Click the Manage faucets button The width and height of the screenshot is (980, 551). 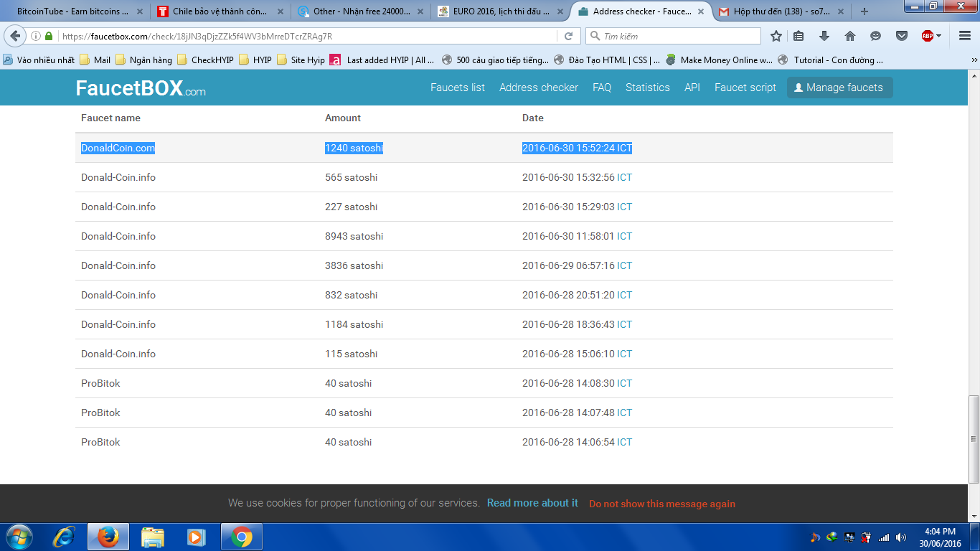[840, 88]
